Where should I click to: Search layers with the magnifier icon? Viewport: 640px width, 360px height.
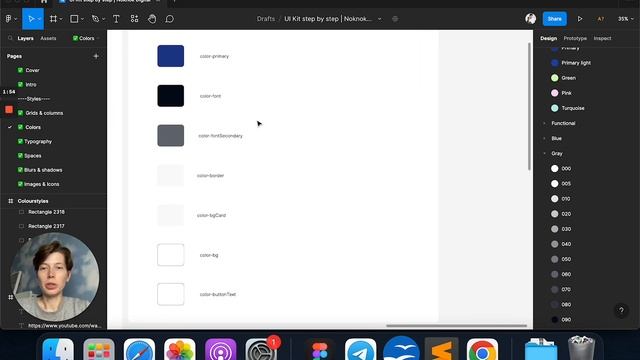10,38
